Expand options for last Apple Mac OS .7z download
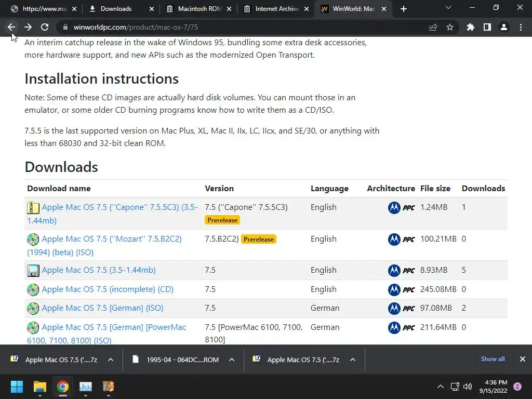Image resolution: width=532 pixels, height=399 pixels. (x=353, y=360)
